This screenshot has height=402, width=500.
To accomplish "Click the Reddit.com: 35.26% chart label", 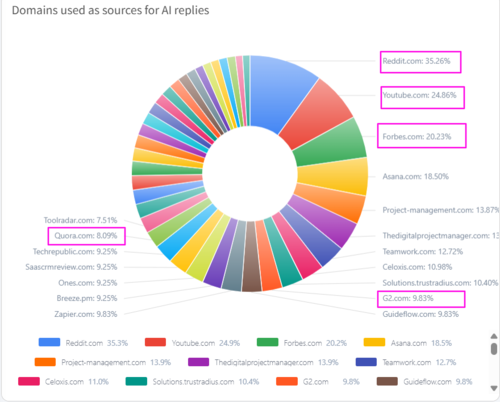I will coord(416,61).
